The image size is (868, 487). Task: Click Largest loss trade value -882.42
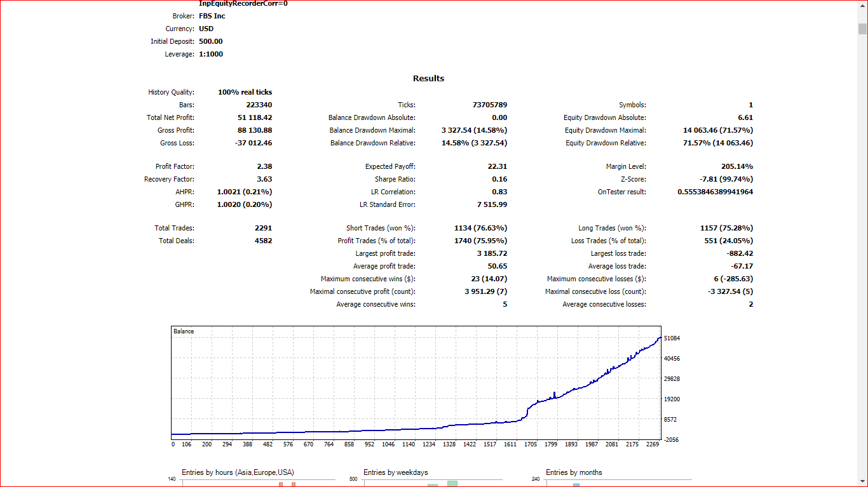coord(741,253)
